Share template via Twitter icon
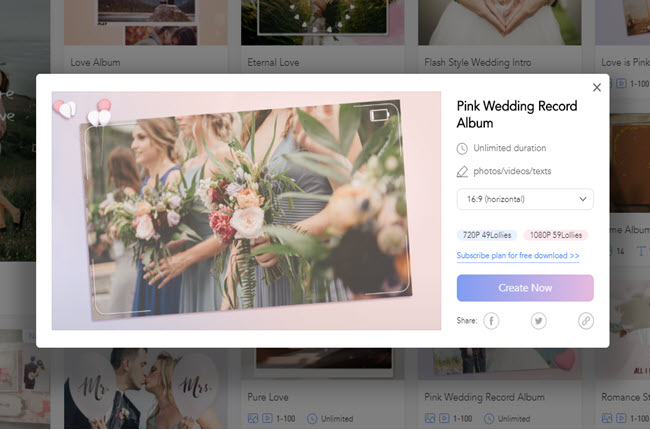The width and height of the screenshot is (650, 430). 538,321
